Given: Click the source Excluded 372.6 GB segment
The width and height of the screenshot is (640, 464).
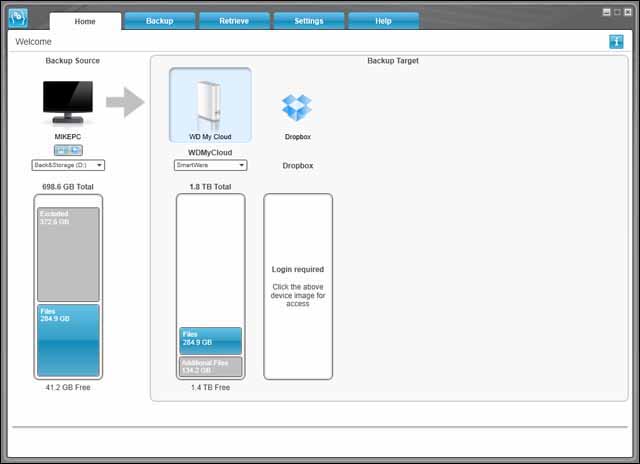Looking at the screenshot, I should click(x=69, y=254).
